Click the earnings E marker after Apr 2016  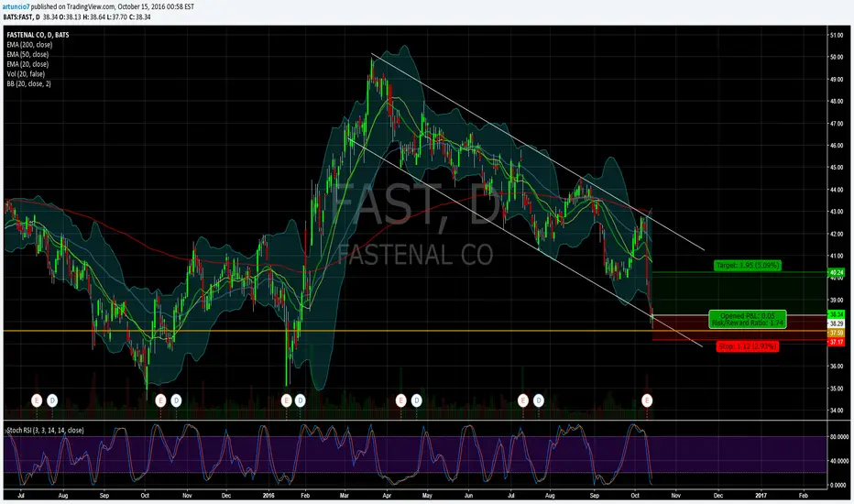point(400,400)
